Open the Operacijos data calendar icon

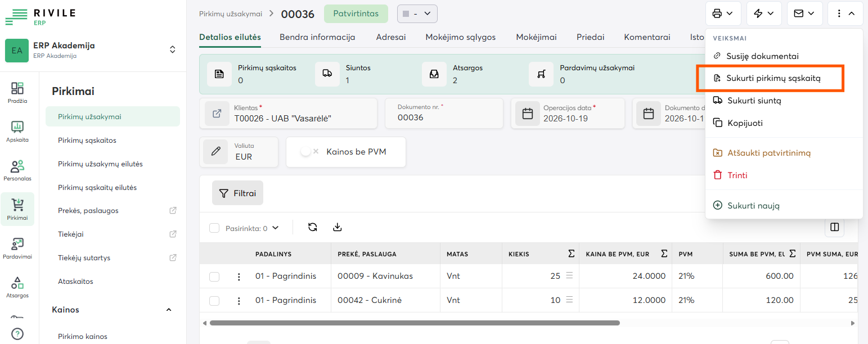528,114
